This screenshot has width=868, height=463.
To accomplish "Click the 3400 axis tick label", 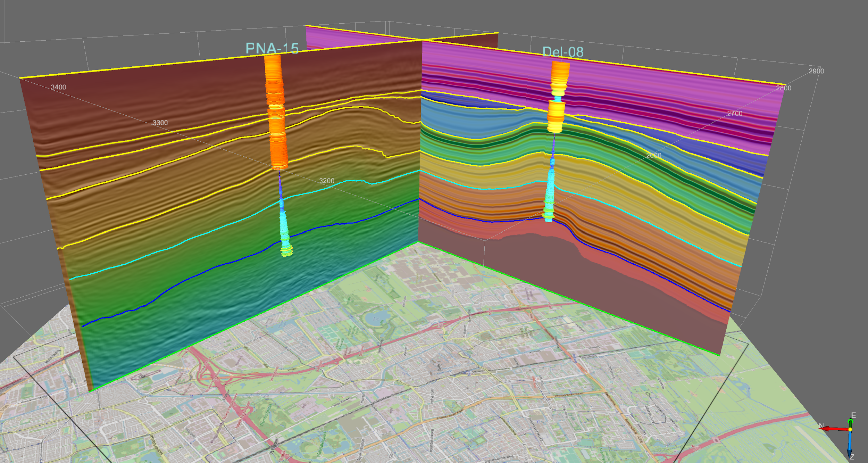I will tap(58, 87).
